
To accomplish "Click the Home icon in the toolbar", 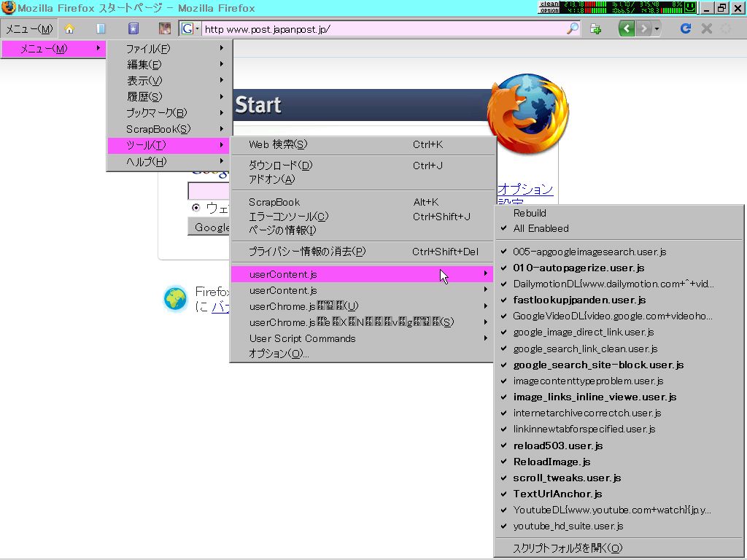I will (69, 28).
